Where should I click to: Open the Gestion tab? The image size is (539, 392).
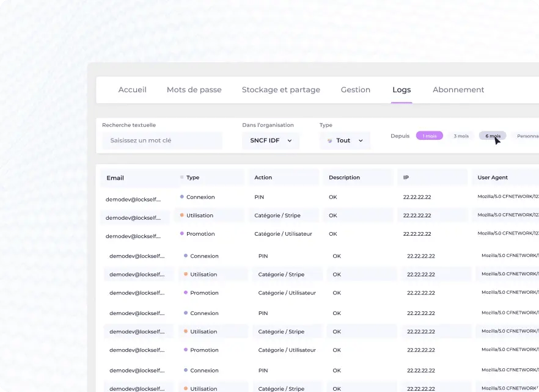[355, 90]
